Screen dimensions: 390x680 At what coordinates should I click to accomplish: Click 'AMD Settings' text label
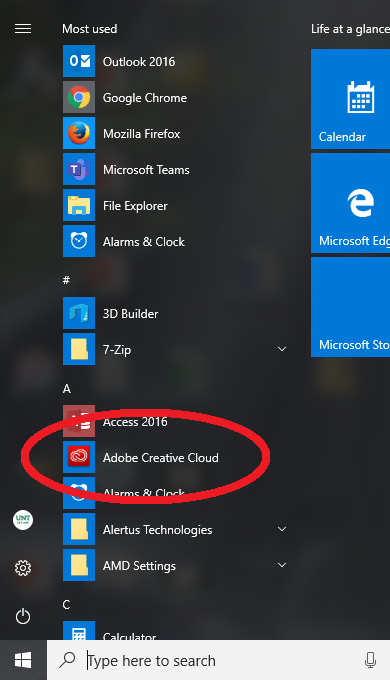[x=139, y=566]
